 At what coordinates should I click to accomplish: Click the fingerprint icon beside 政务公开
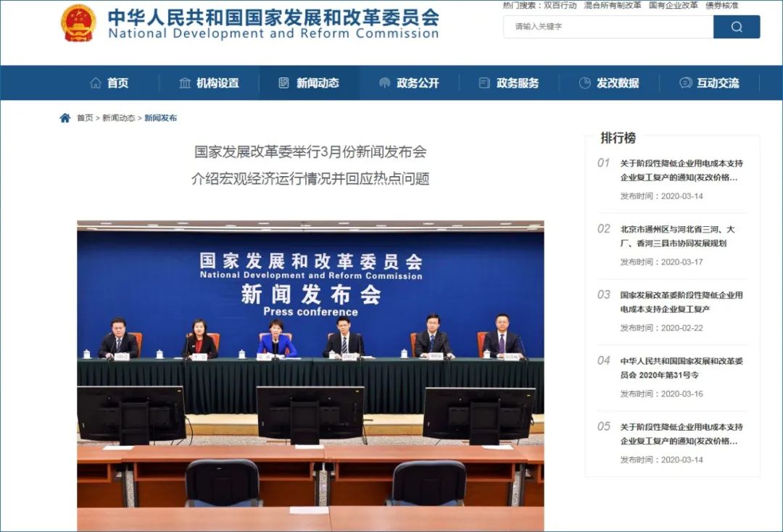pos(384,83)
